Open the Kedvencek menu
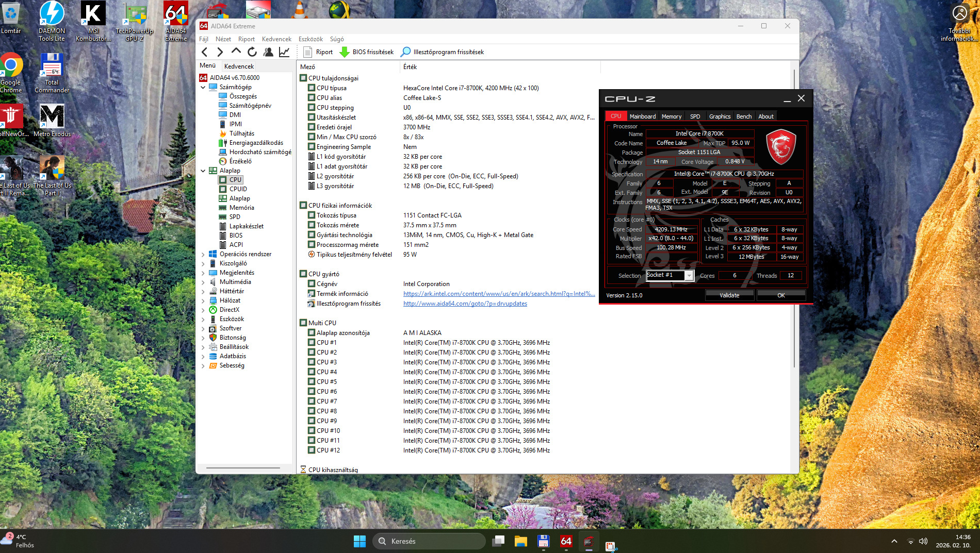Viewport: 980px width, 553px height. pyautogui.click(x=276, y=39)
